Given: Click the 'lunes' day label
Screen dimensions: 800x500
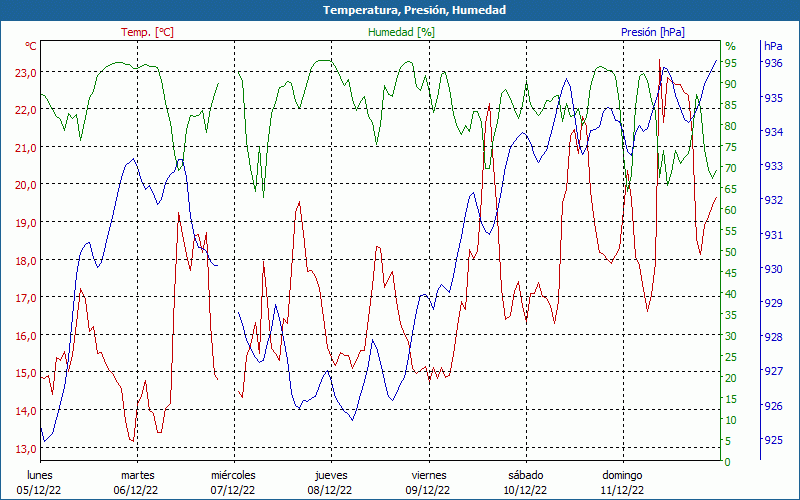Looking at the screenshot, I should click(x=40, y=476).
